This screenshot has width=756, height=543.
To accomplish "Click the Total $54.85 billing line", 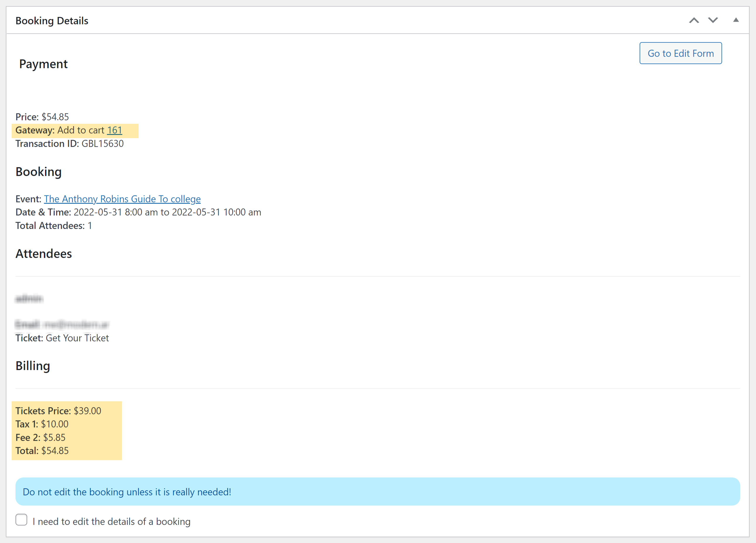I will point(42,451).
